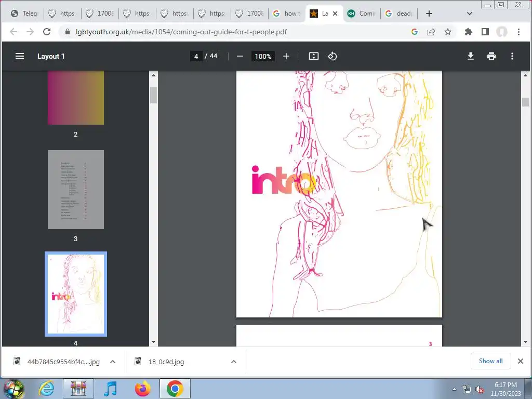
Task: Click the document scrollbar handle
Action: click(525, 102)
